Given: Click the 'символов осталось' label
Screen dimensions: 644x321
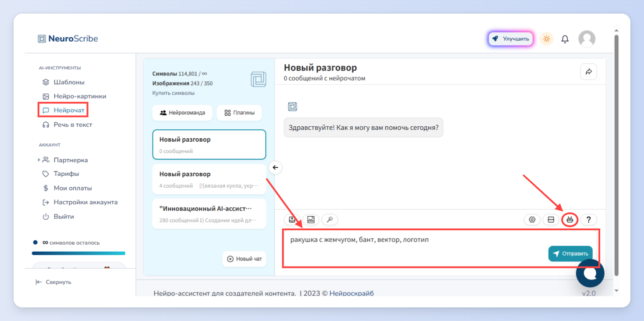Looking at the screenshot, I should [71, 243].
